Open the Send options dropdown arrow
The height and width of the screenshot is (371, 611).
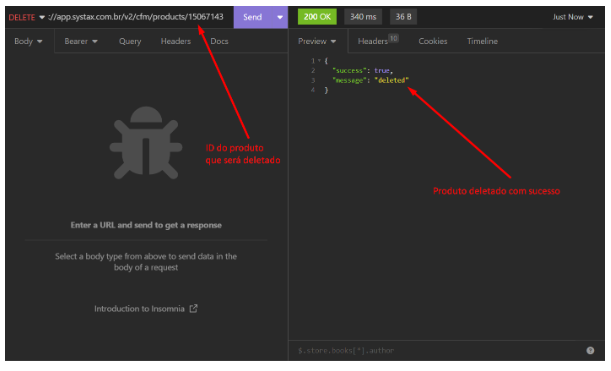[280, 17]
